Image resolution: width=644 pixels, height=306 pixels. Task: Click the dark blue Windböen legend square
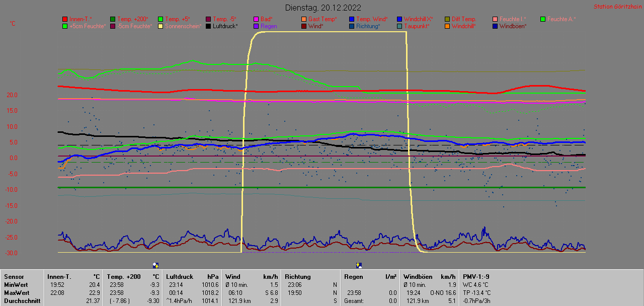click(x=495, y=26)
